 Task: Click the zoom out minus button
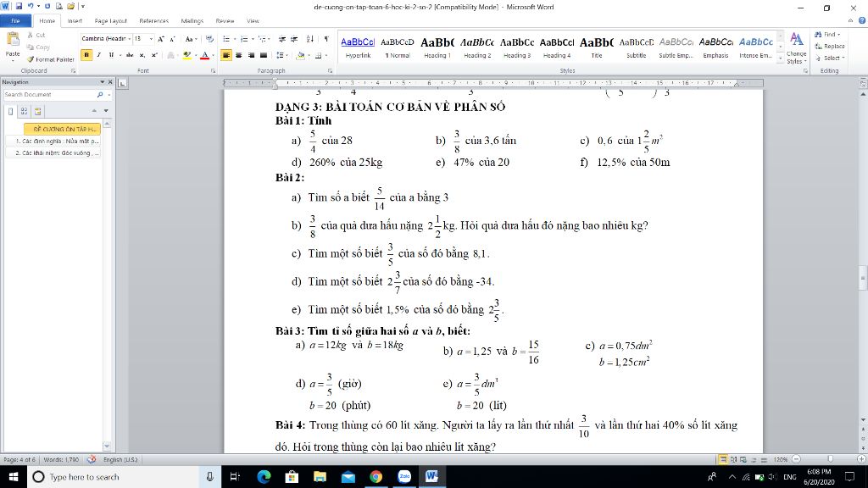[x=796, y=459]
